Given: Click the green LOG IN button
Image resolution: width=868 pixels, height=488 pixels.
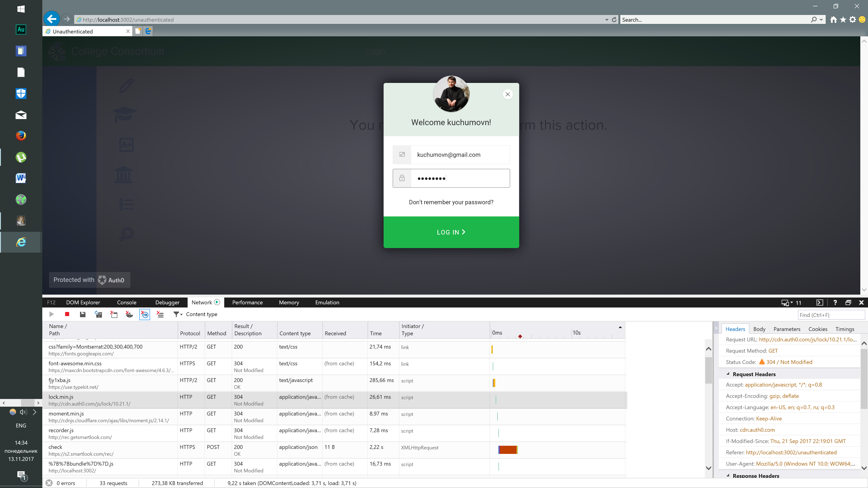Looking at the screenshot, I should click(451, 232).
